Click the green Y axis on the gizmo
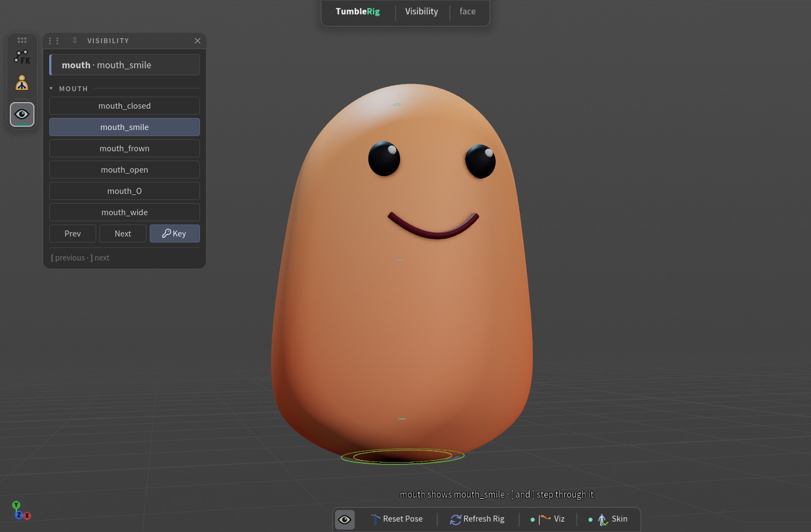This screenshot has width=811, height=532. click(16, 505)
